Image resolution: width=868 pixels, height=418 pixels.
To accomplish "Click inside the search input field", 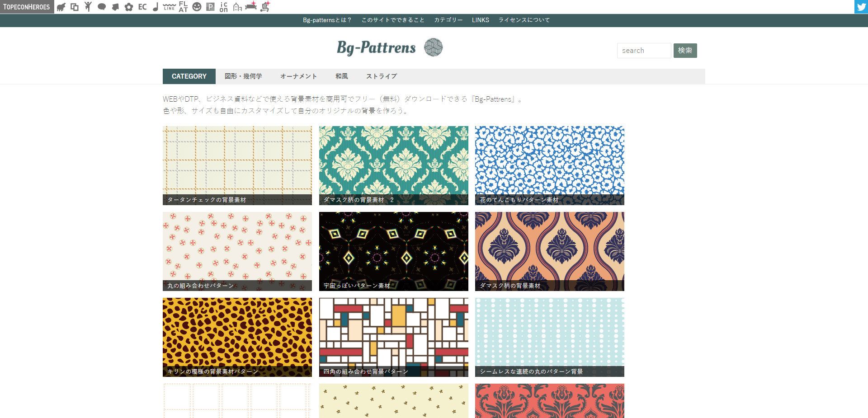I will [644, 50].
